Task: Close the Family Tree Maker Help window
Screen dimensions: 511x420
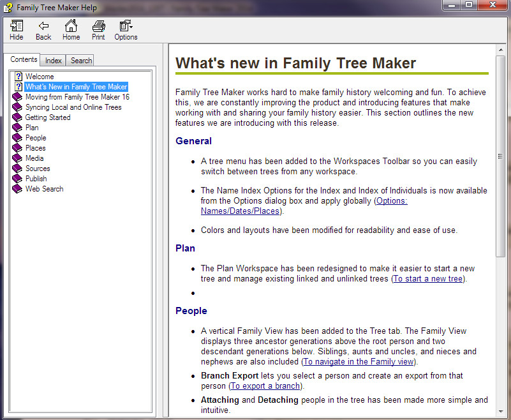Action: click(x=492, y=6)
